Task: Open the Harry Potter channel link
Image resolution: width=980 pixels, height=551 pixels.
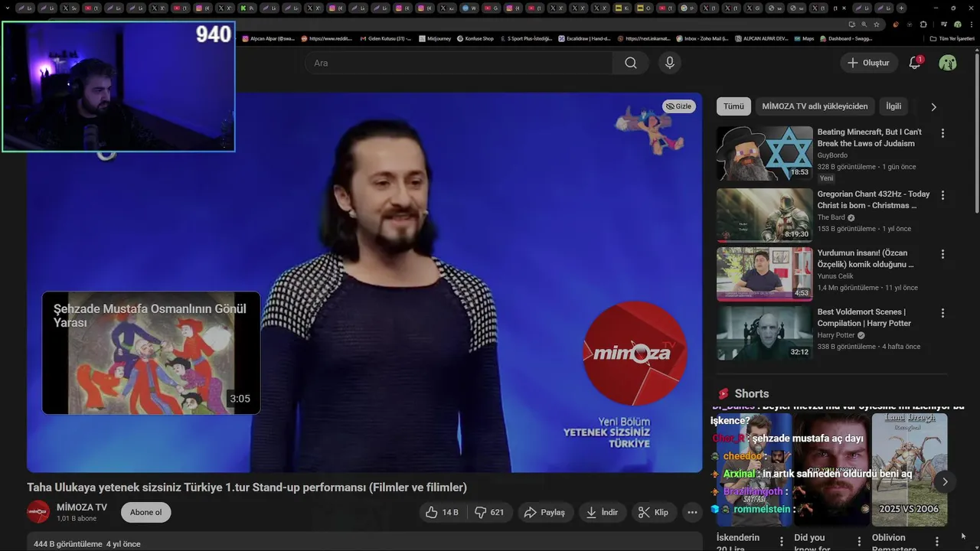Action: pos(835,335)
